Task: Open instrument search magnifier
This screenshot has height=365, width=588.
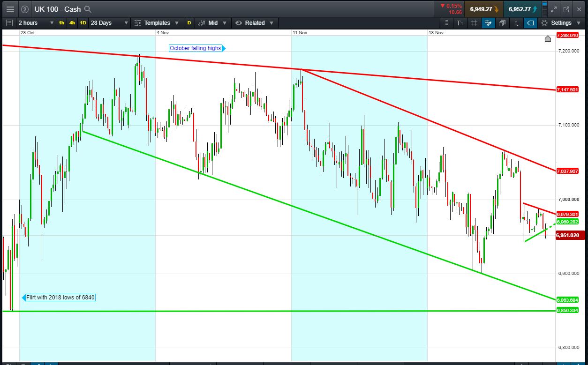Action: [88, 9]
